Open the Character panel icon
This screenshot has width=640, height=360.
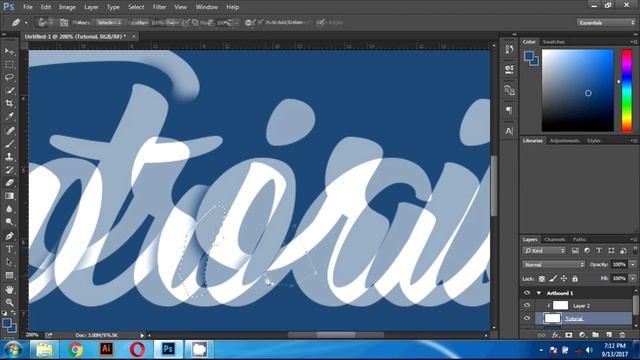click(509, 131)
